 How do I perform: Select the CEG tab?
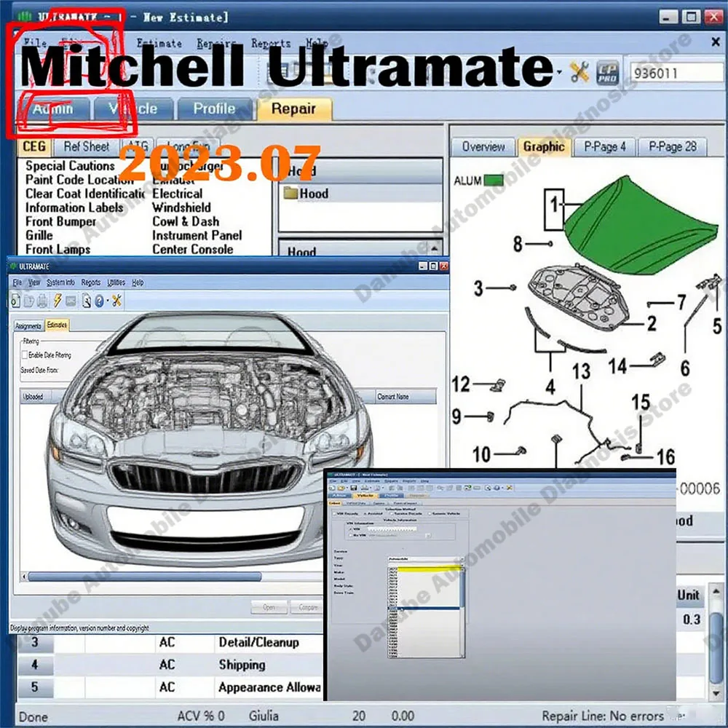click(34, 147)
